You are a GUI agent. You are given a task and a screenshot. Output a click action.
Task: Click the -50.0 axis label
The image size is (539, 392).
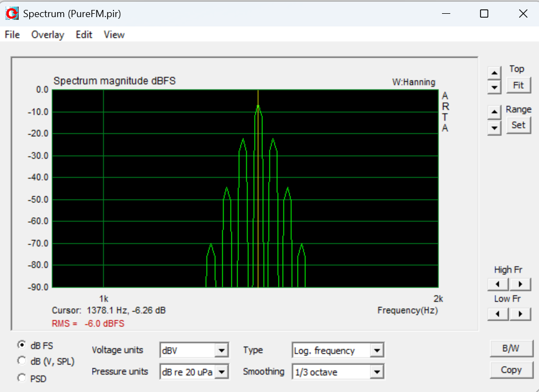pos(38,200)
